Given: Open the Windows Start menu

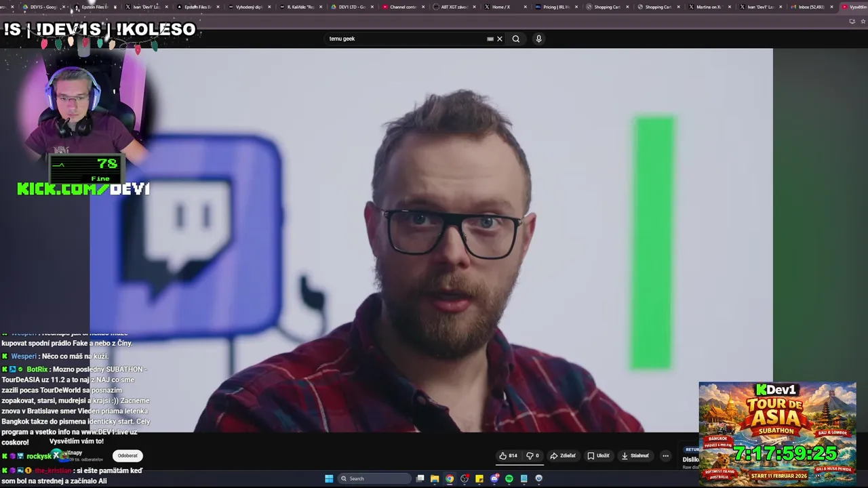Looking at the screenshot, I should pyautogui.click(x=329, y=479).
